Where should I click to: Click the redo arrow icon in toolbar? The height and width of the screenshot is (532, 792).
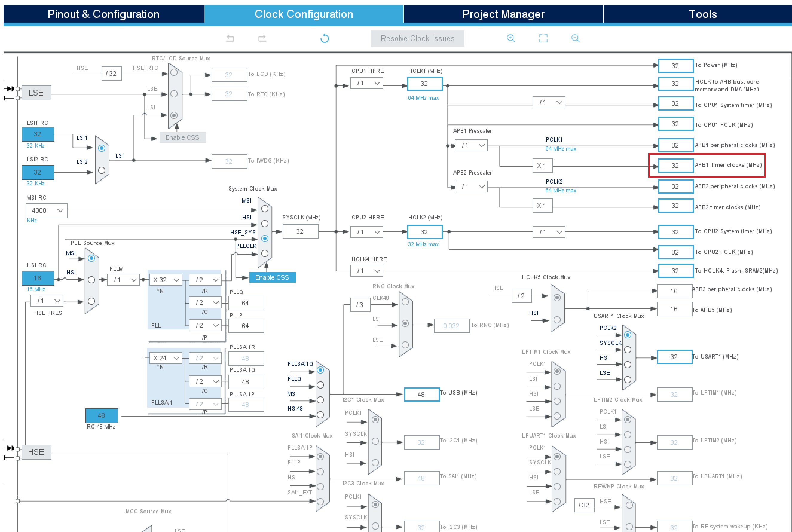click(x=262, y=38)
